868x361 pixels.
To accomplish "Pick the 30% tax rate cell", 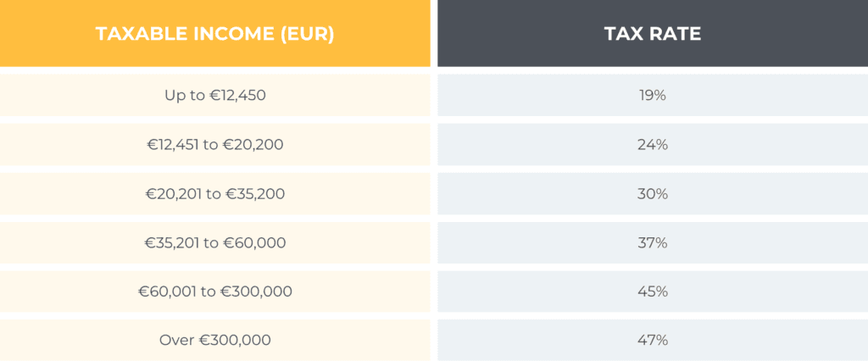I will tap(652, 194).
